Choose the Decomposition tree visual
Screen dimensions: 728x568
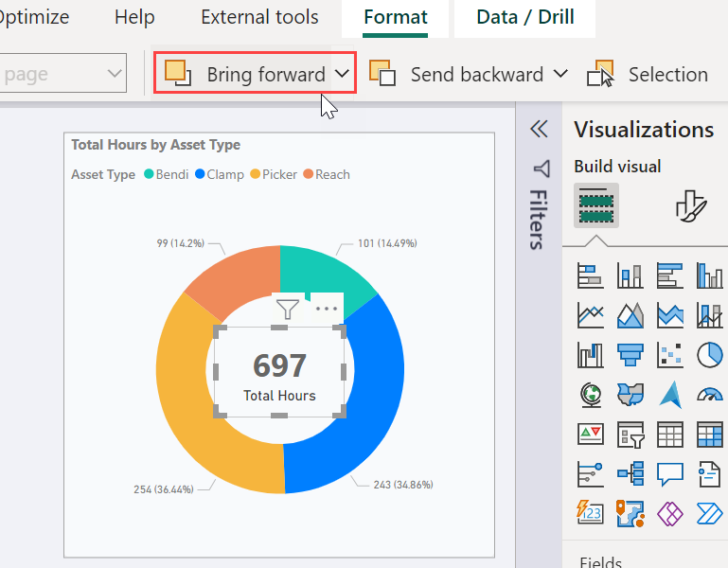630,474
